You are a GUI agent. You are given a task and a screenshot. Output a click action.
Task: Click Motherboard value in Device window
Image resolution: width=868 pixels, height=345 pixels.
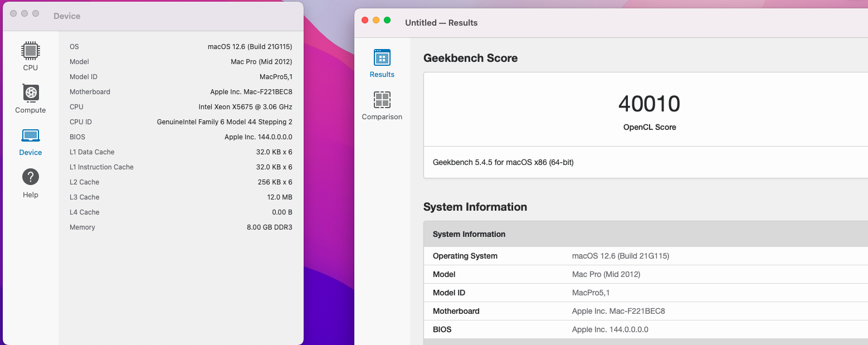251,92
